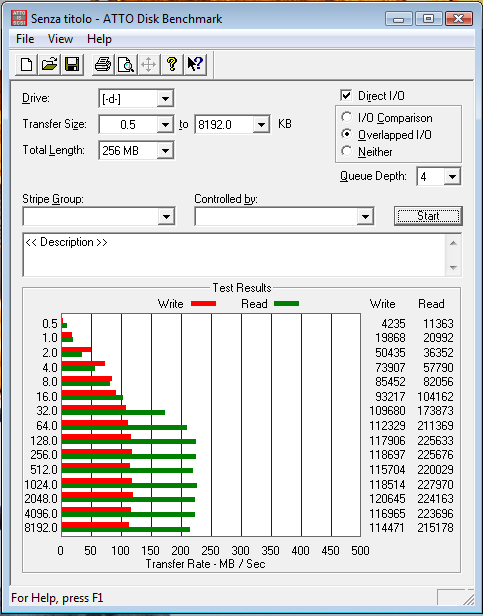Select the I/O Comparison radio button
The width and height of the screenshot is (483, 616).
point(347,117)
